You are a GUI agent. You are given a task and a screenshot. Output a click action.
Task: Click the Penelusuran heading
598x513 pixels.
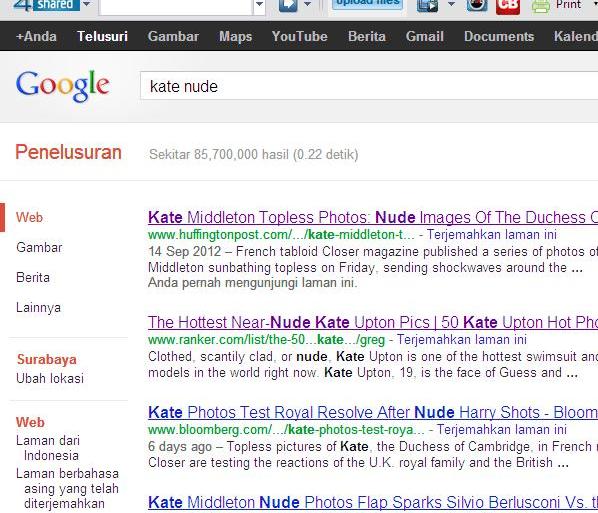pyautogui.click(x=69, y=152)
